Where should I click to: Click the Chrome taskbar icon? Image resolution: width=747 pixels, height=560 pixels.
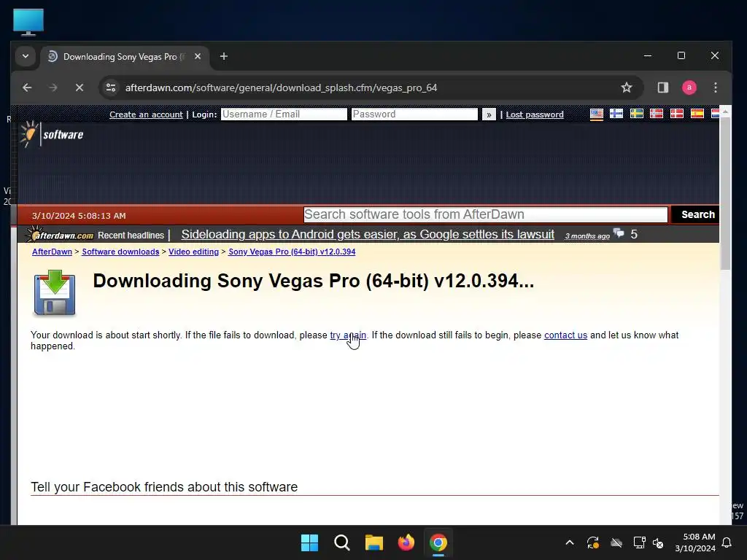point(438,542)
